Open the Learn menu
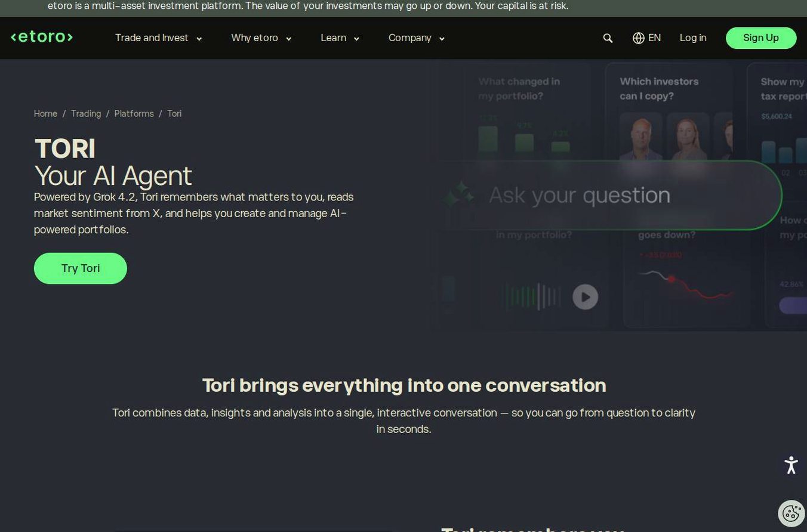This screenshot has height=532, width=807. tap(340, 38)
